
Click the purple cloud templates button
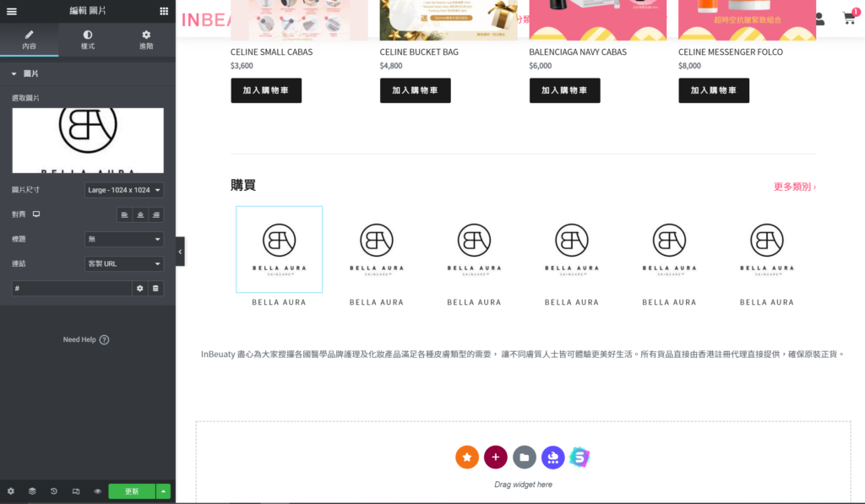(552, 457)
